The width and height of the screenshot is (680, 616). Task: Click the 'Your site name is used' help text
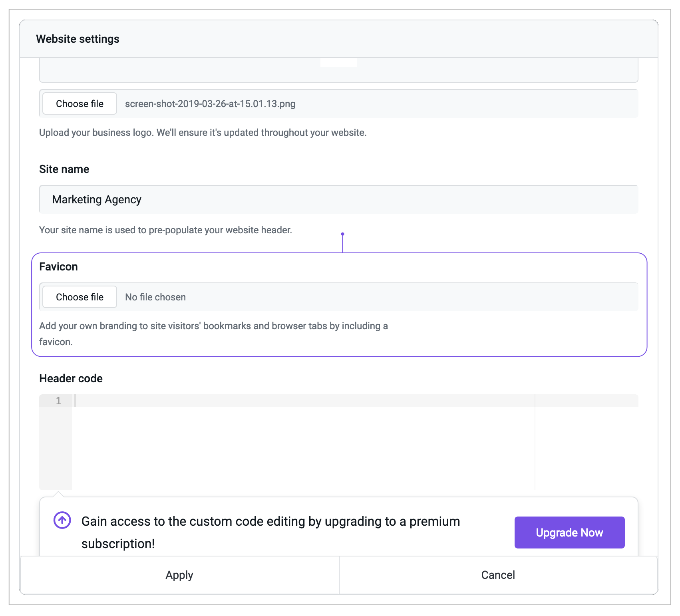tap(165, 230)
